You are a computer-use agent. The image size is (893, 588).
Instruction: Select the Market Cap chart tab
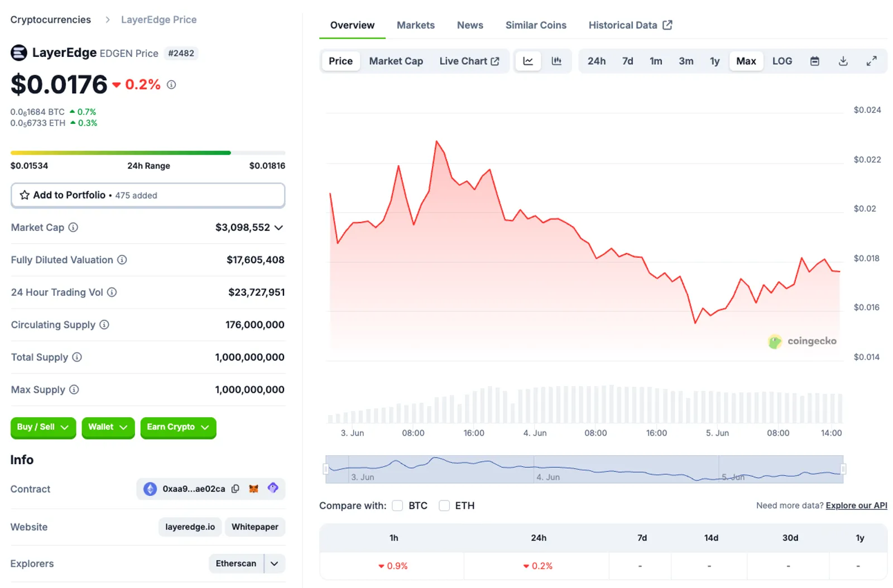[x=396, y=61]
